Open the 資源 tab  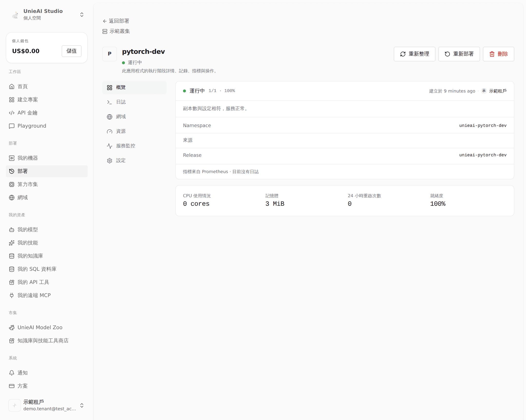pyautogui.click(x=134, y=131)
